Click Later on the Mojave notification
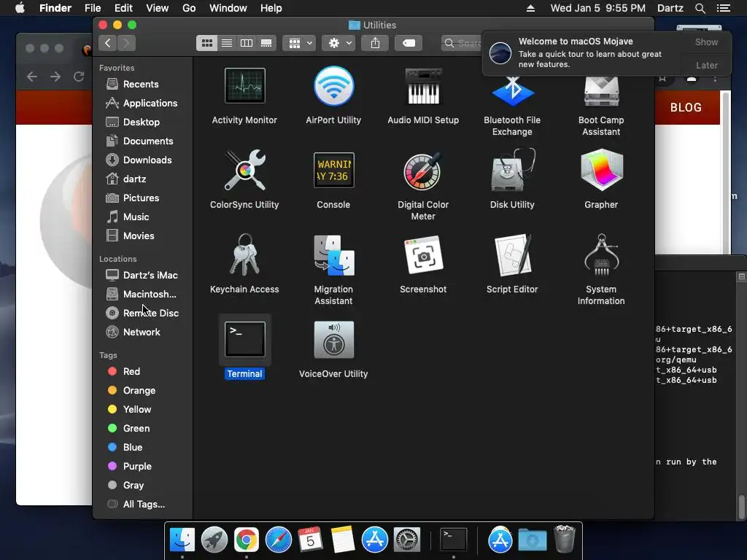 706,65
